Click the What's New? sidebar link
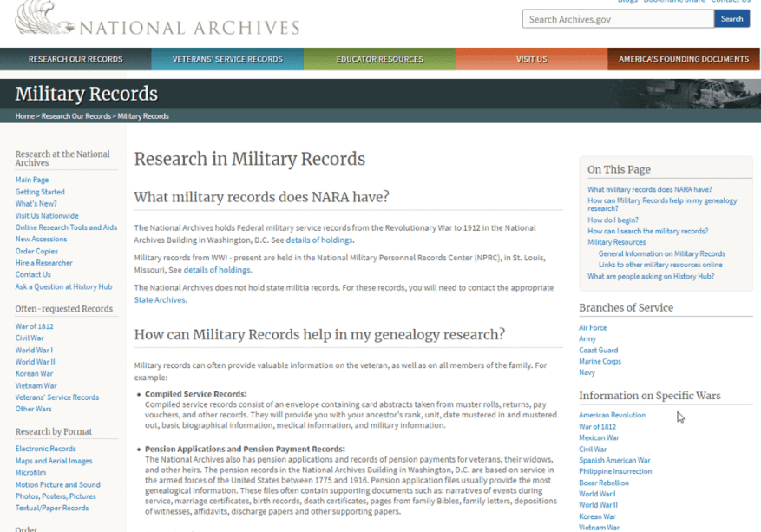Viewport: 761px width, 532px height. pyautogui.click(x=36, y=203)
